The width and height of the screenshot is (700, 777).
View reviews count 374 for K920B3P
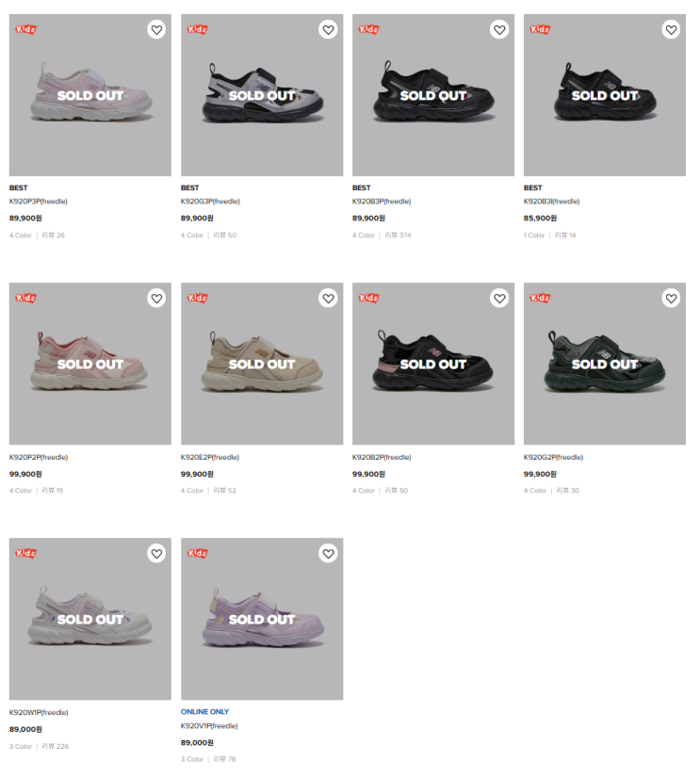coord(399,235)
